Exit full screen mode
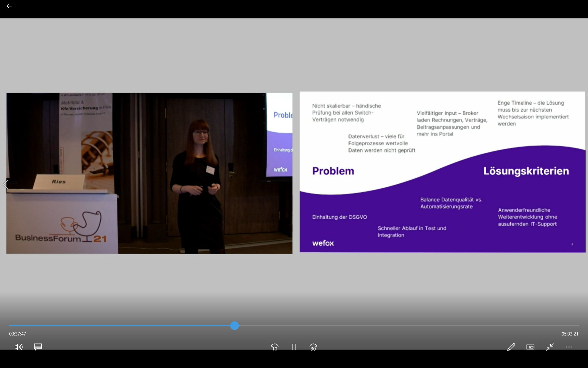This screenshot has width=588, height=368. pos(550,347)
